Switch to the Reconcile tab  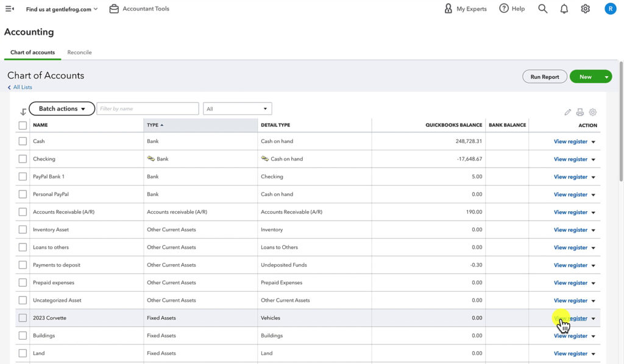tap(79, 52)
